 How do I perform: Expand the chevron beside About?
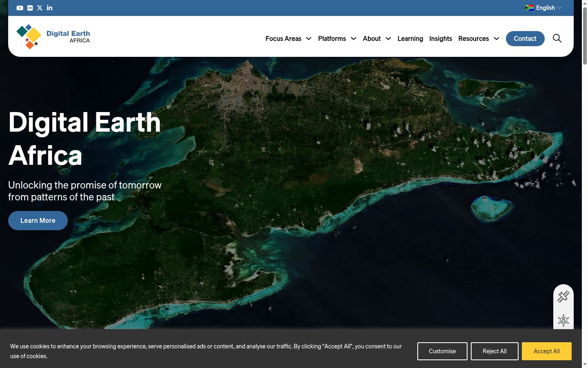click(x=388, y=38)
